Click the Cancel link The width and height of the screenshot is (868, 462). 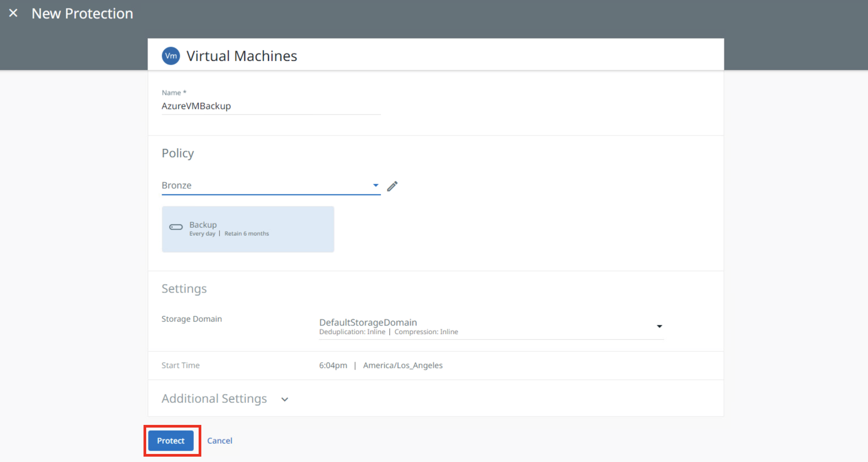click(x=220, y=441)
